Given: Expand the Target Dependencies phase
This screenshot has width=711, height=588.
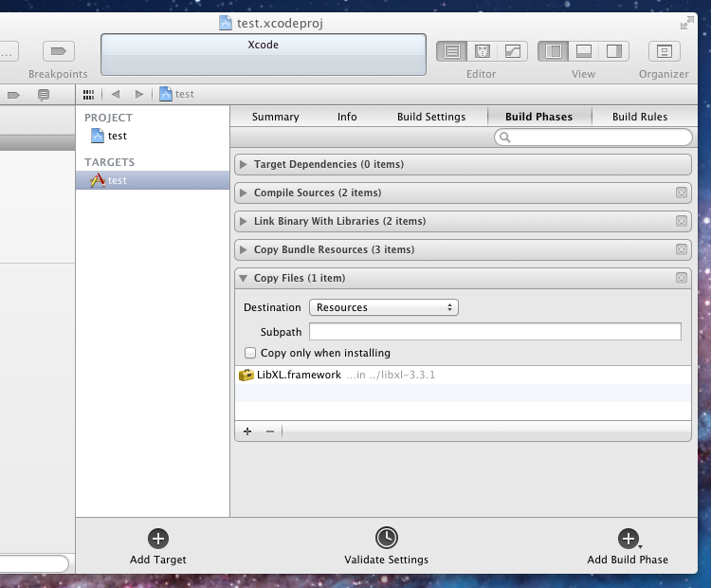Looking at the screenshot, I should point(244,164).
